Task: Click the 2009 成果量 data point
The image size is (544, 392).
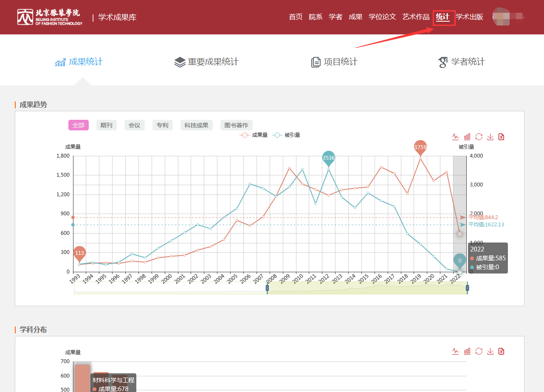Action: (289, 168)
